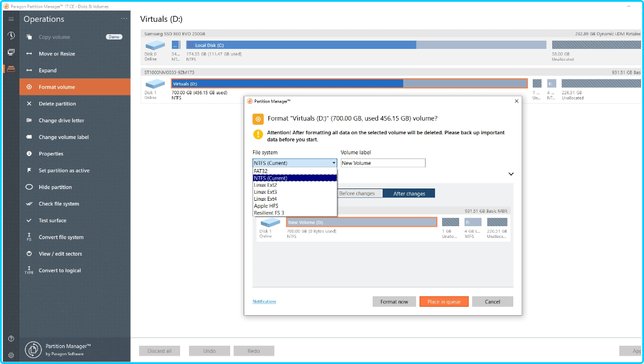Collapse the File system dropdown arrow

pos(333,163)
